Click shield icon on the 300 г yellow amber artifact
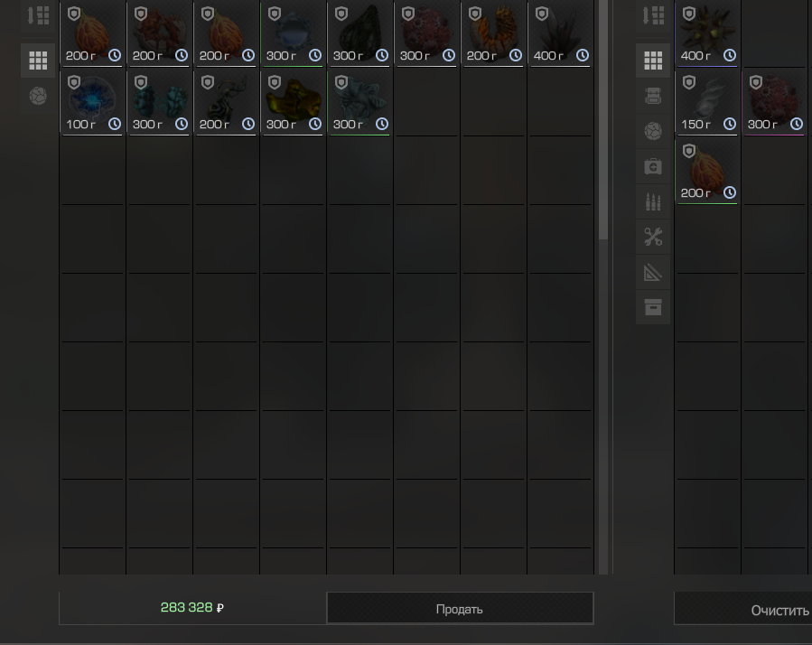 point(275,82)
